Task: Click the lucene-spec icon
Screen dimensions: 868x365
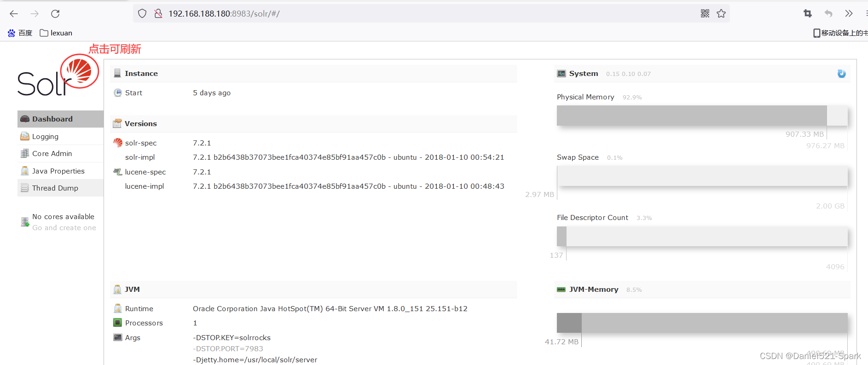Action: pos(118,172)
